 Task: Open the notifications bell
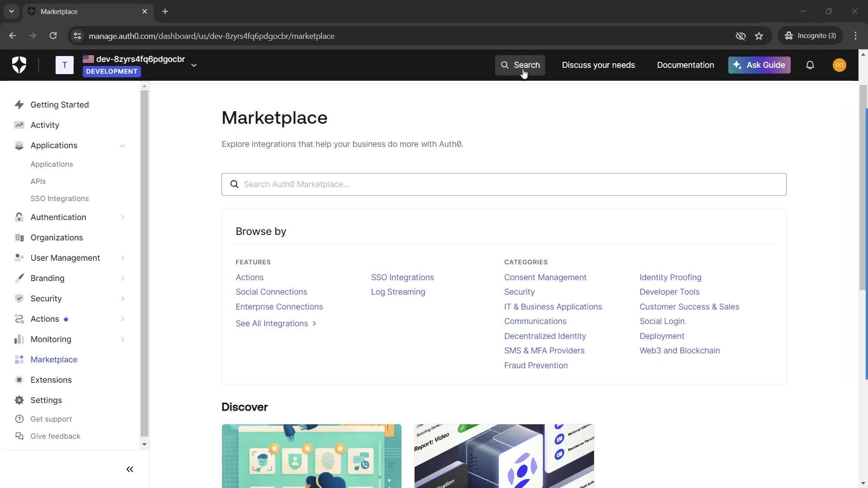coord(810,65)
